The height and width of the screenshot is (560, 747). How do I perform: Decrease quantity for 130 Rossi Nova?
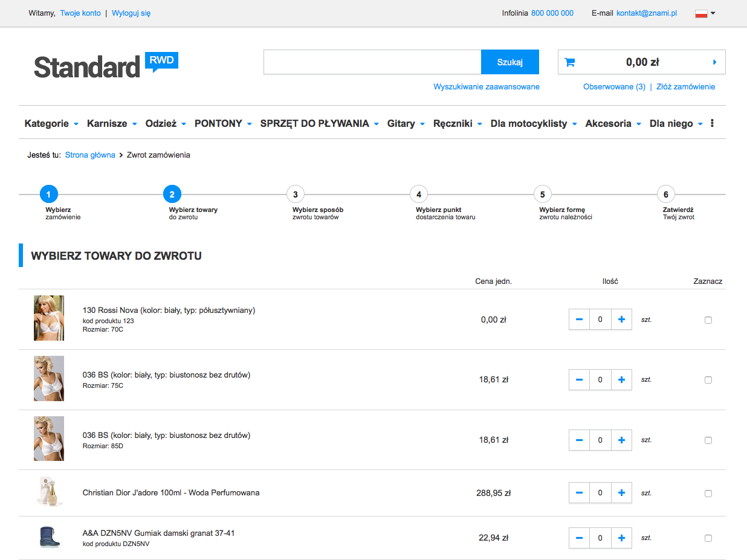click(x=579, y=320)
